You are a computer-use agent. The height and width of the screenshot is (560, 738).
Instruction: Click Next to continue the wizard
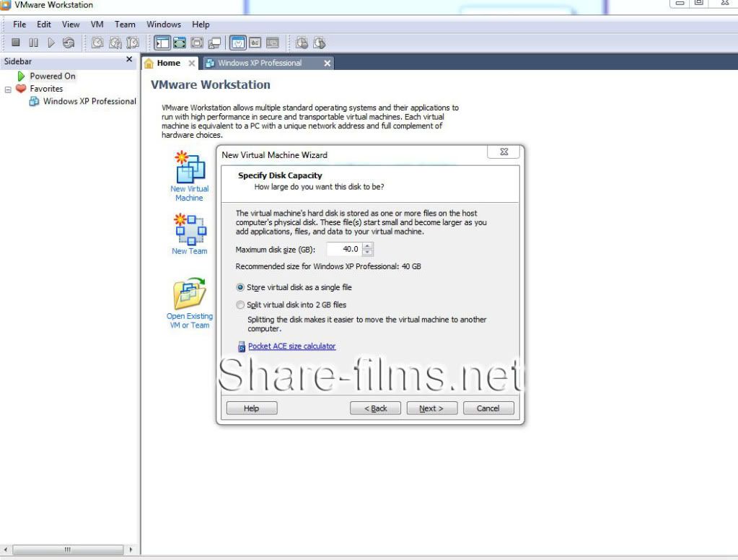[x=431, y=408]
